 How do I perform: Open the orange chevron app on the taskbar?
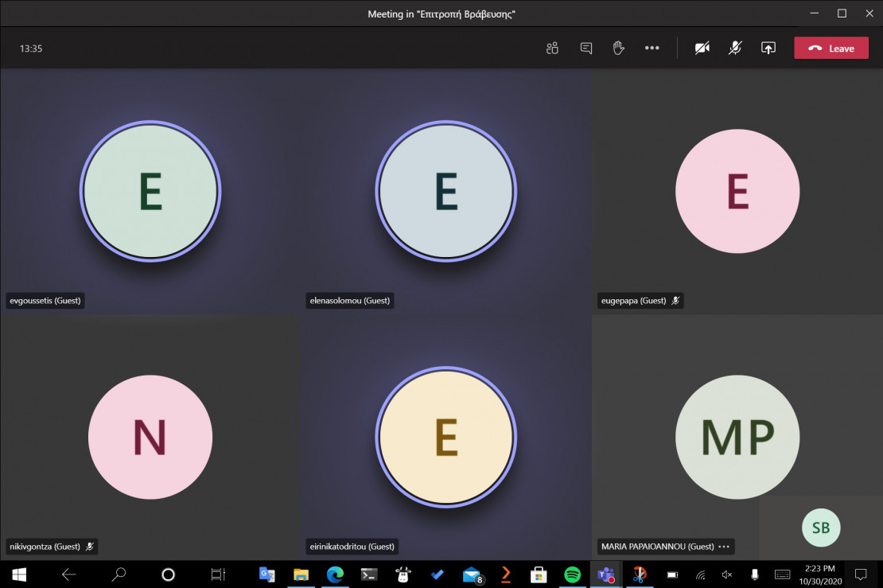pyautogui.click(x=505, y=574)
